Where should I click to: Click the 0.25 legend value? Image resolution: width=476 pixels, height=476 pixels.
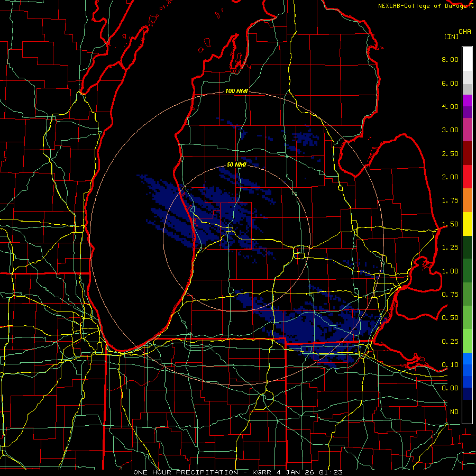pos(450,342)
